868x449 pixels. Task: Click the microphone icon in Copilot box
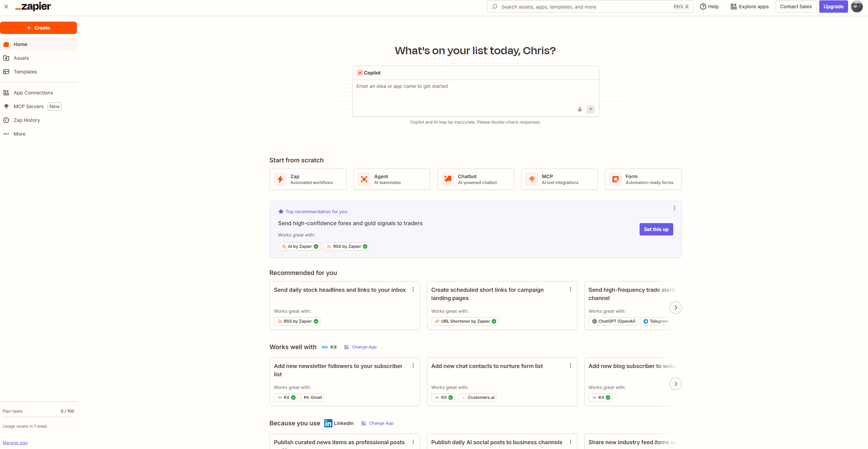[x=579, y=110]
